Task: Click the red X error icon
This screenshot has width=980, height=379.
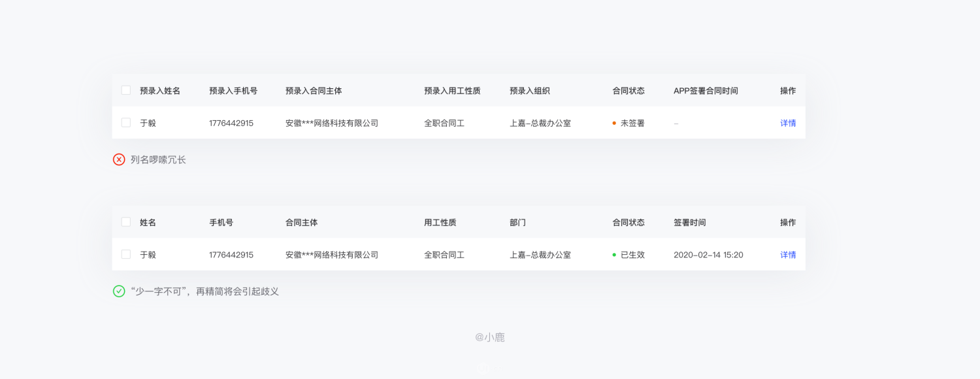Action: click(x=119, y=159)
